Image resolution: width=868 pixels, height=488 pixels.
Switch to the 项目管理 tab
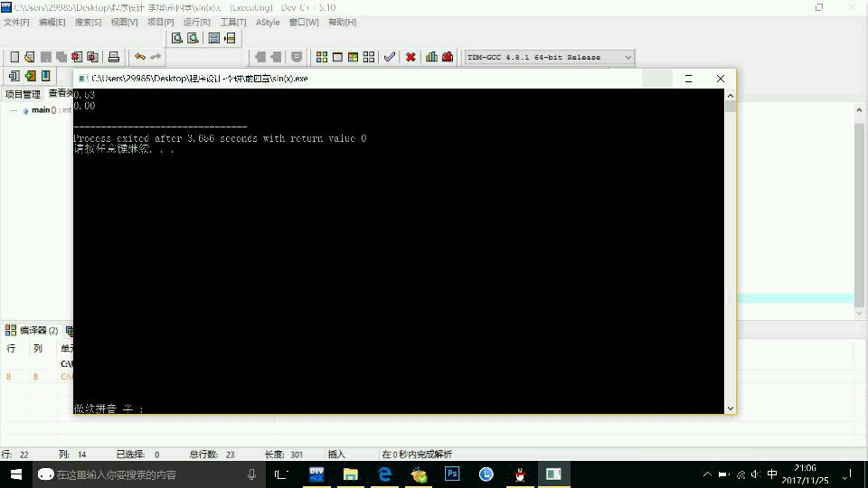[x=23, y=94]
